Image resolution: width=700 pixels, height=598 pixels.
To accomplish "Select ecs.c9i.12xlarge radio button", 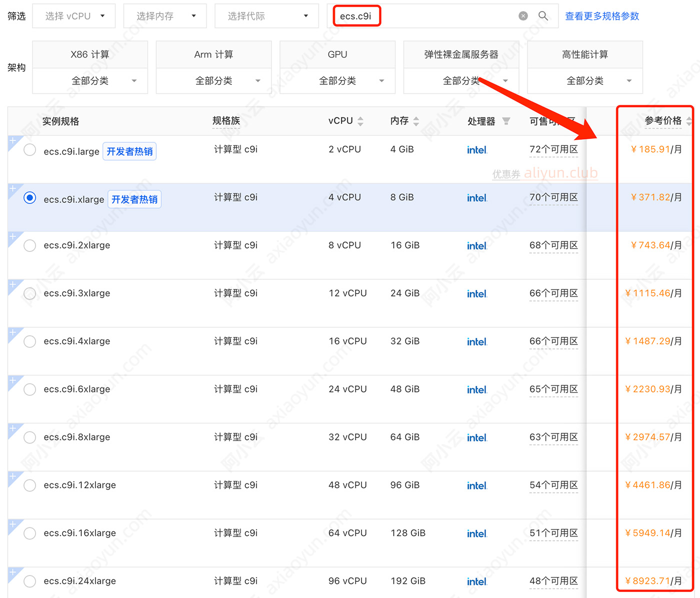I will point(30,485).
